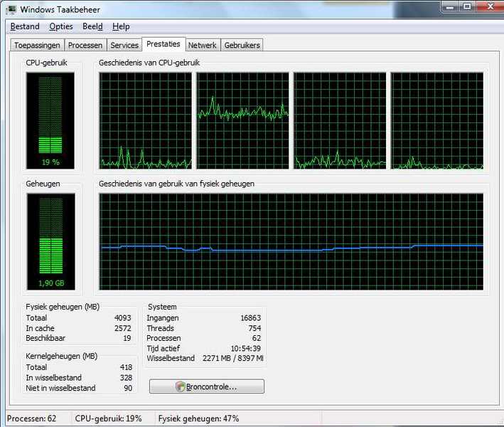Click the CPU-gebruik meter showing 19 %
Viewport: 504px width, 427px height.
tap(50, 121)
